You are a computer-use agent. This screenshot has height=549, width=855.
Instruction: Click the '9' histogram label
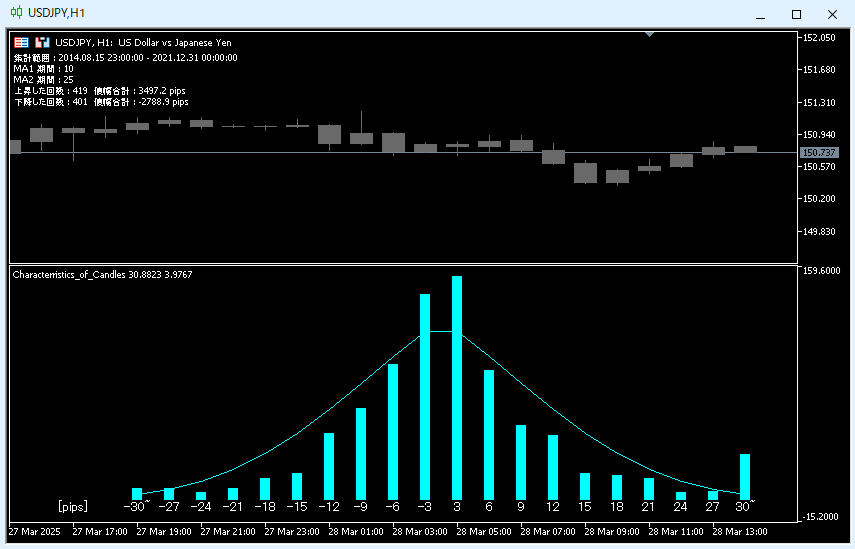pos(521,507)
